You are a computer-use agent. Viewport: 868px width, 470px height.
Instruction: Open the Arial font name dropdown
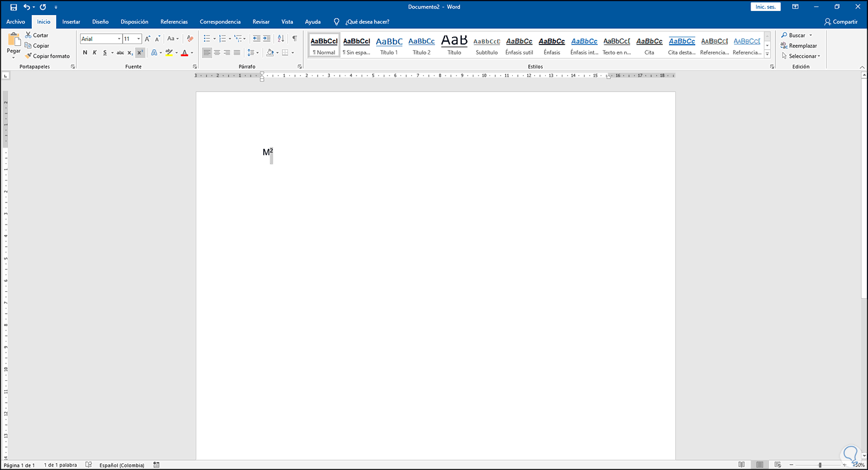coord(118,39)
